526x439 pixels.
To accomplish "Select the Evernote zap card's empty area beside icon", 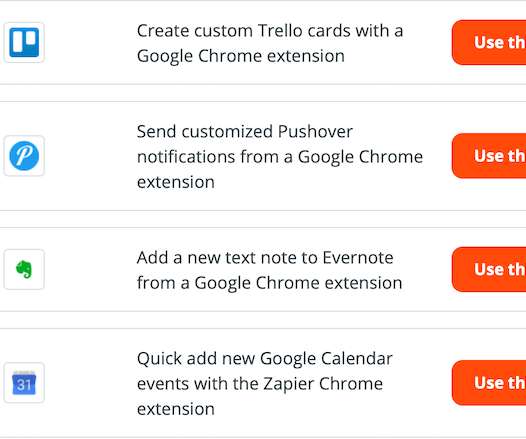I will pyautogui.click(x=91, y=269).
